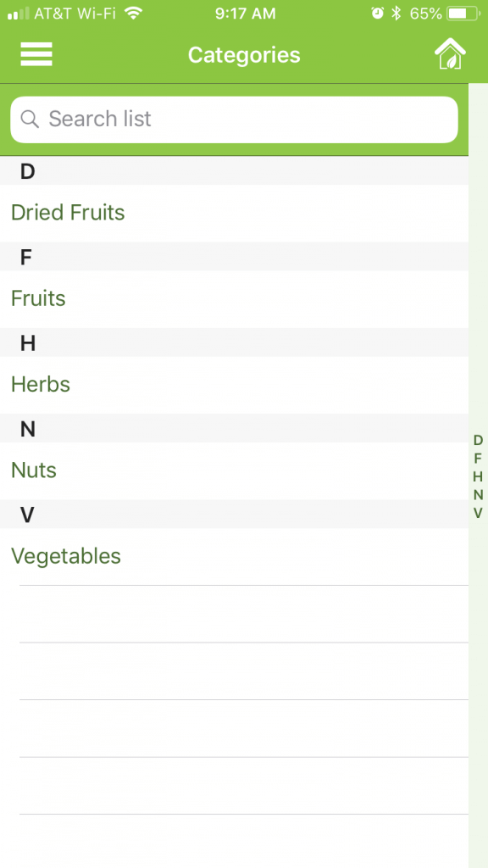Image resolution: width=488 pixels, height=868 pixels.
Task: Open the Fruits category
Action: tap(234, 299)
